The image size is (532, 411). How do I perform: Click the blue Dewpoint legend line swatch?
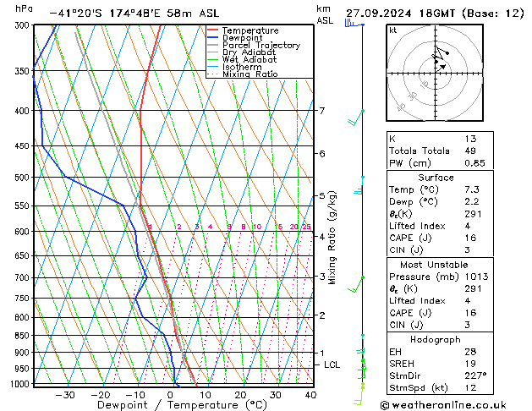click(213, 37)
